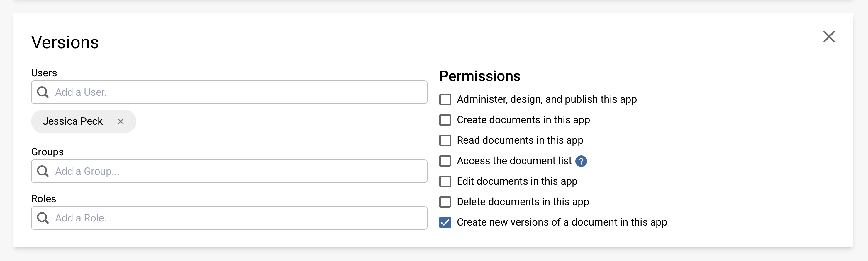Click the Permissions heading
The height and width of the screenshot is (261, 868).
pos(480,76)
